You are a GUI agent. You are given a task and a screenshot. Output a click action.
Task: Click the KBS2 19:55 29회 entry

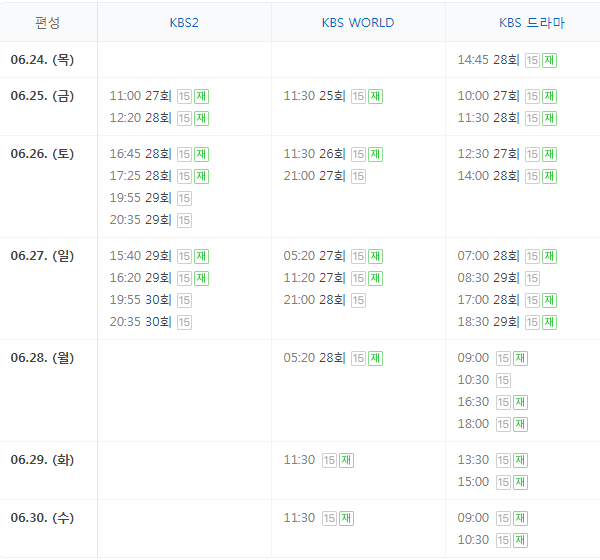(140, 198)
